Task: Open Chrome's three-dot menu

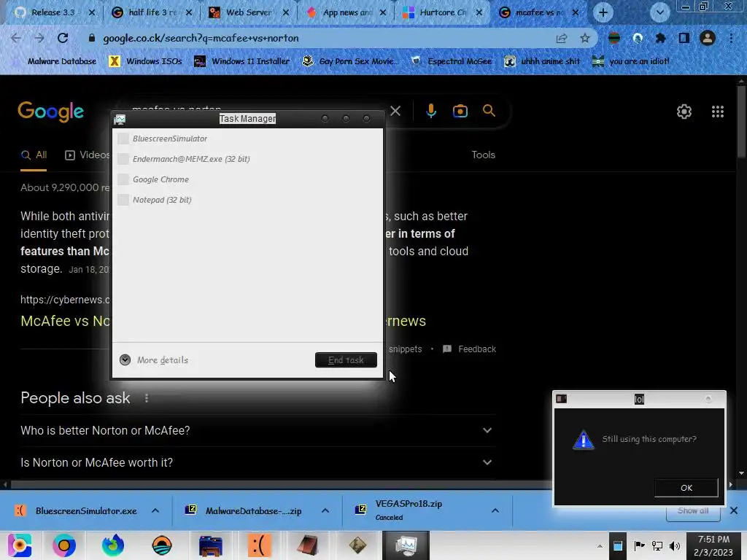Action: (x=731, y=38)
